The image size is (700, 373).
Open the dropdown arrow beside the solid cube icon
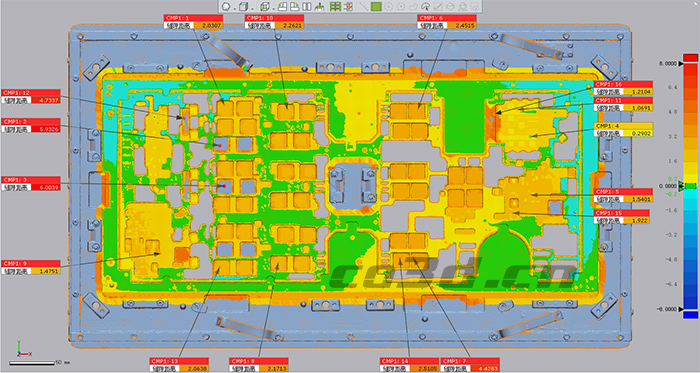(x=253, y=8)
